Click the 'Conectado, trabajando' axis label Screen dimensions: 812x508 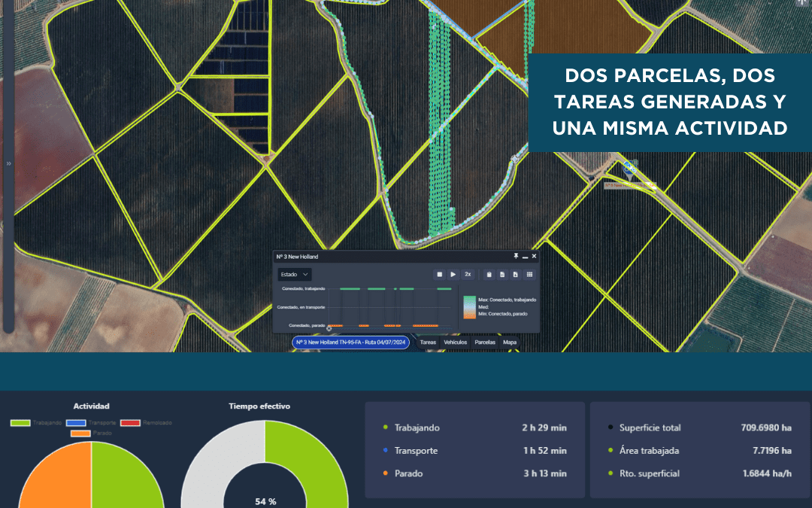point(304,288)
